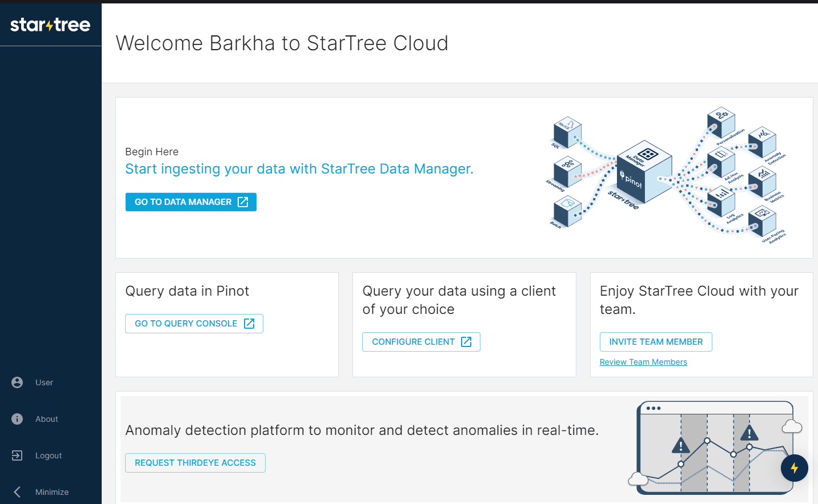Click the Go To Data Manager button
The width and height of the screenshot is (818, 504).
tap(191, 201)
